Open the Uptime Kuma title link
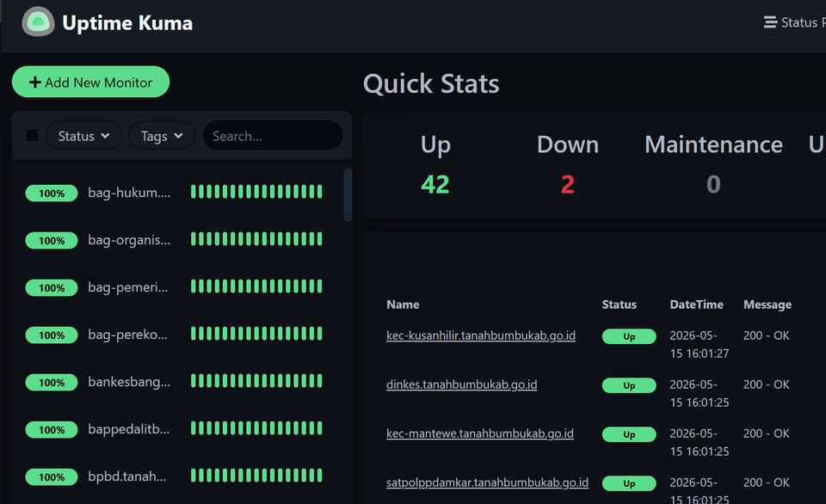Image resolution: width=826 pixels, height=504 pixels. 127,22
